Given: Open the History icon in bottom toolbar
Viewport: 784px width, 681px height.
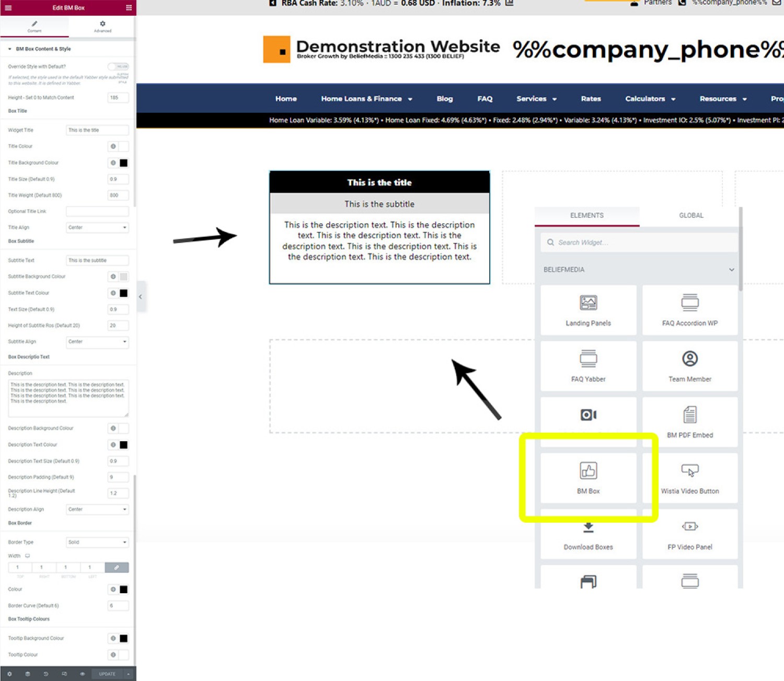Looking at the screenshot, I should click(x=46, y=674).
